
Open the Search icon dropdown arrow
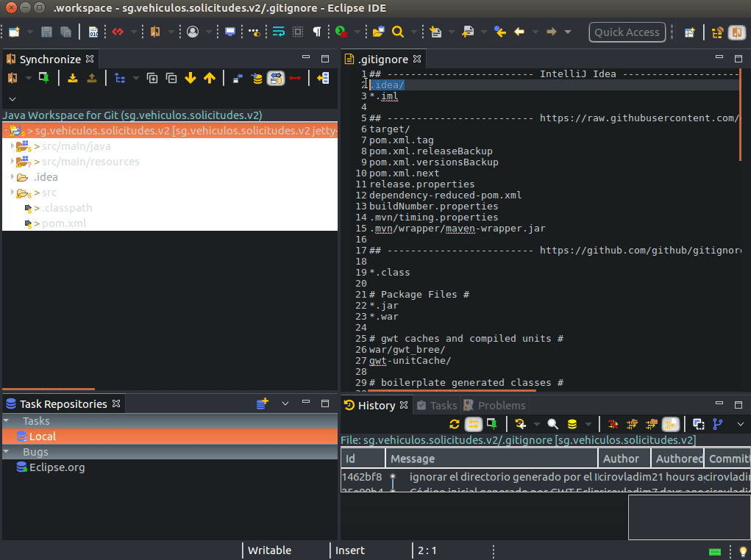click(414, 32)
